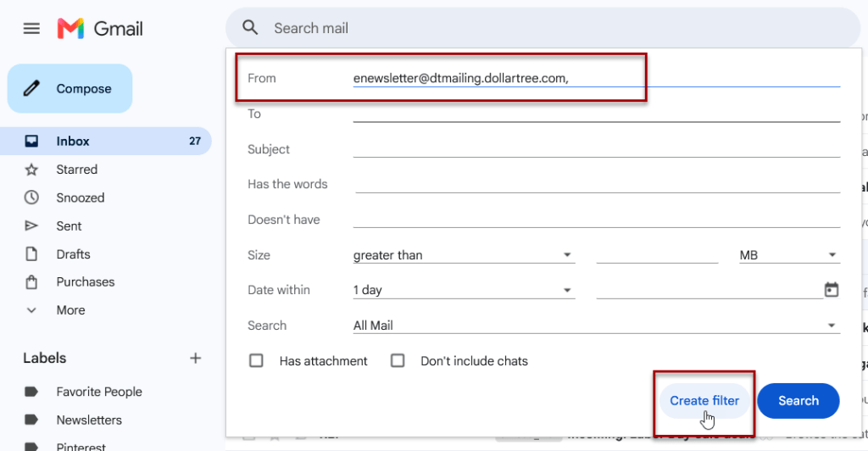Click the Starred star icon
The width and height of the screenshot is (868, 451).
coord(31,170)
